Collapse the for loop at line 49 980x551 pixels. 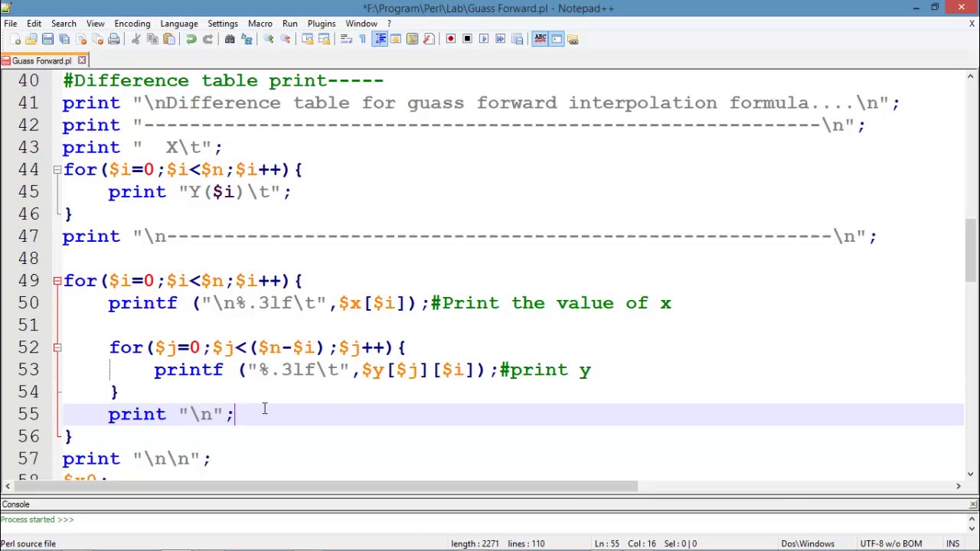[57, 281]
